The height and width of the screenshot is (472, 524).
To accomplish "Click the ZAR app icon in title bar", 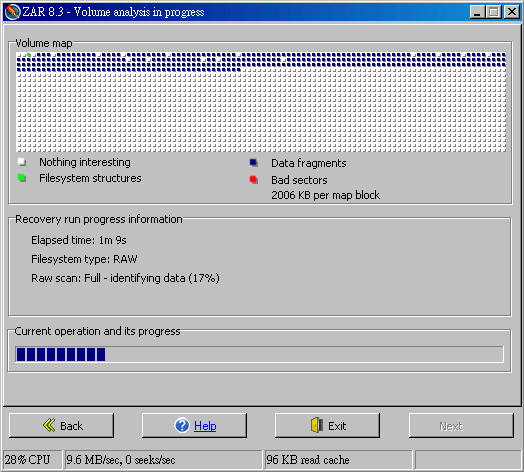I will point(12,12).
